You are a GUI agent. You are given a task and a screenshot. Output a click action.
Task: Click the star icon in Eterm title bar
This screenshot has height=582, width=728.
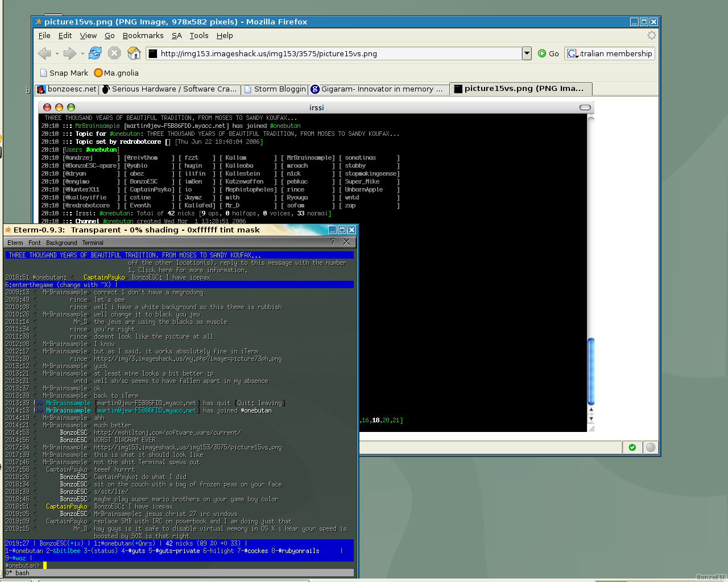[x=8, y=230]
